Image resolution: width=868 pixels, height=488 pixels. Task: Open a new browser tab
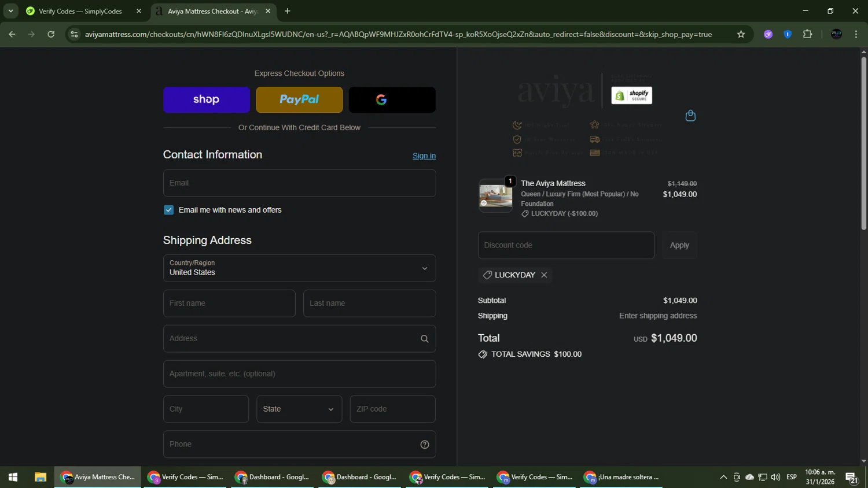coord(288,11)
